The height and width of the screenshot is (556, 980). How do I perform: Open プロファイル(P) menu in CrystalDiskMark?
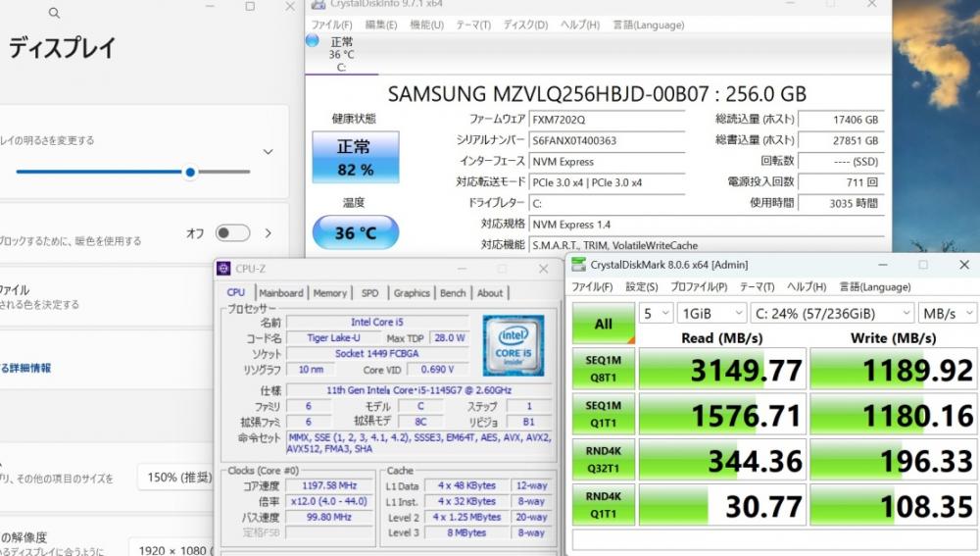click(699, 287)
